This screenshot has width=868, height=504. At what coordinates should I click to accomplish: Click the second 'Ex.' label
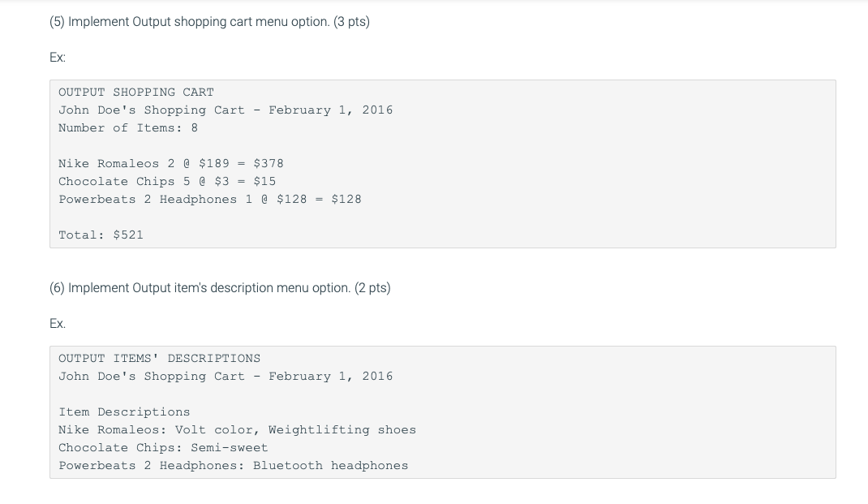click(58, 324)
